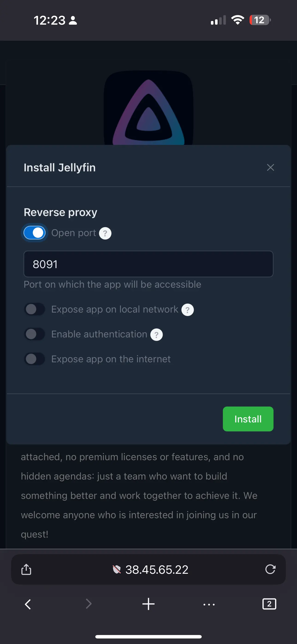Close the Install Jellyfin dialog

pos(270,167)
